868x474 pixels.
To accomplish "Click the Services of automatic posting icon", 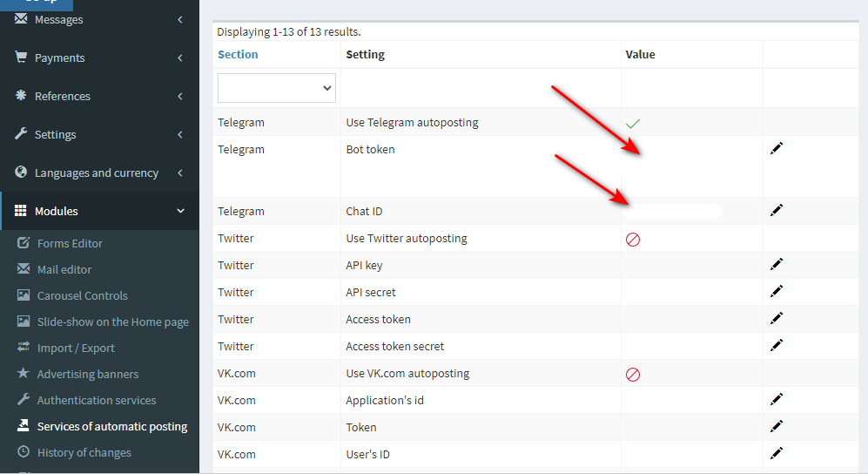I will pyautogui.click(x=24, y=424).
